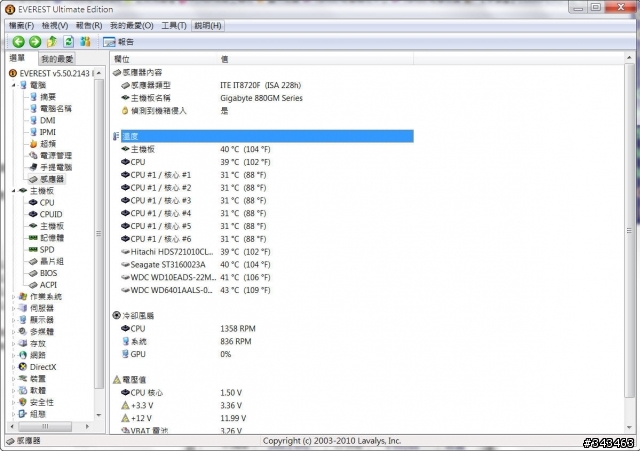Viewport: 640px width, 451px height.
Task: Expand the 多媒體 tree node
Action: [x=13, y=332]
